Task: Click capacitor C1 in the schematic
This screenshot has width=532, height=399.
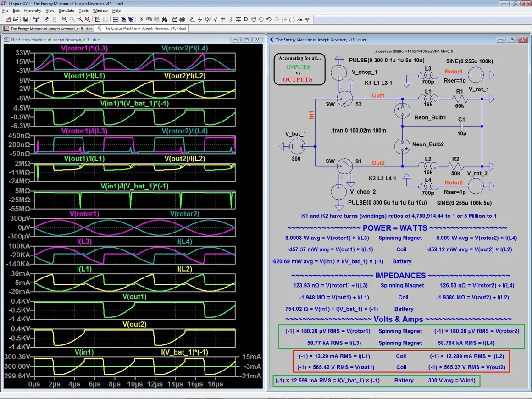Action: 462,126
